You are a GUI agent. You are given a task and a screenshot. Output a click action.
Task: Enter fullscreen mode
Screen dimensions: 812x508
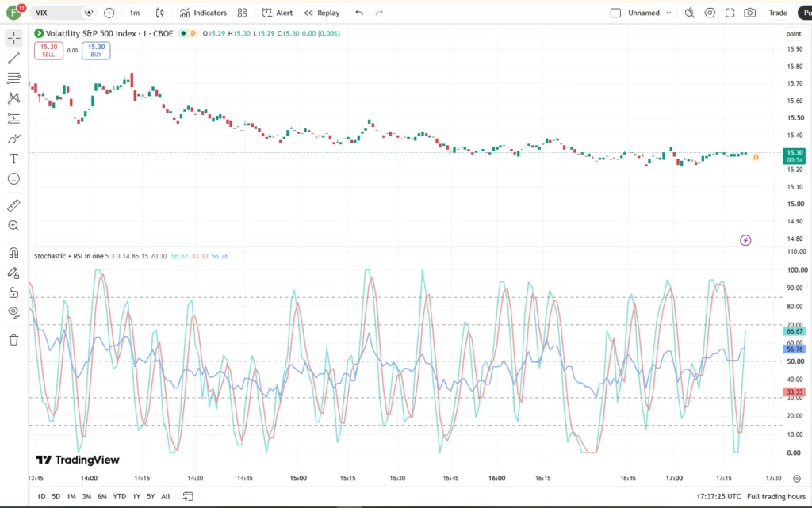(x=730, y=13)
